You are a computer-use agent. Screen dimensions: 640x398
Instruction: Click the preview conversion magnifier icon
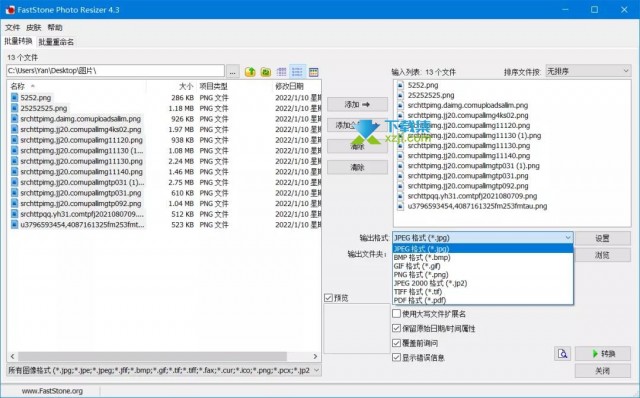(563, 354)
